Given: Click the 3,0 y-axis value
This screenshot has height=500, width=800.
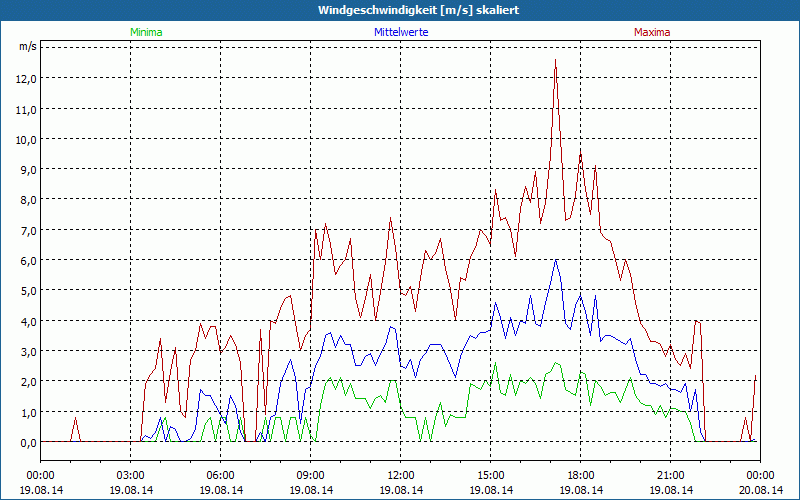Looking at the screenshot, I should [29, 351].
